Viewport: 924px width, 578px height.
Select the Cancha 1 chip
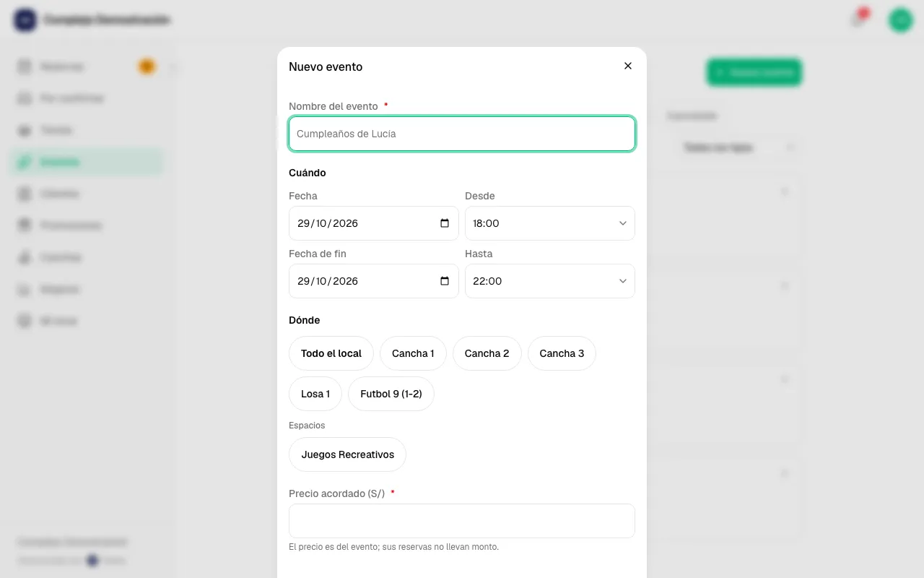click(413, 353)
